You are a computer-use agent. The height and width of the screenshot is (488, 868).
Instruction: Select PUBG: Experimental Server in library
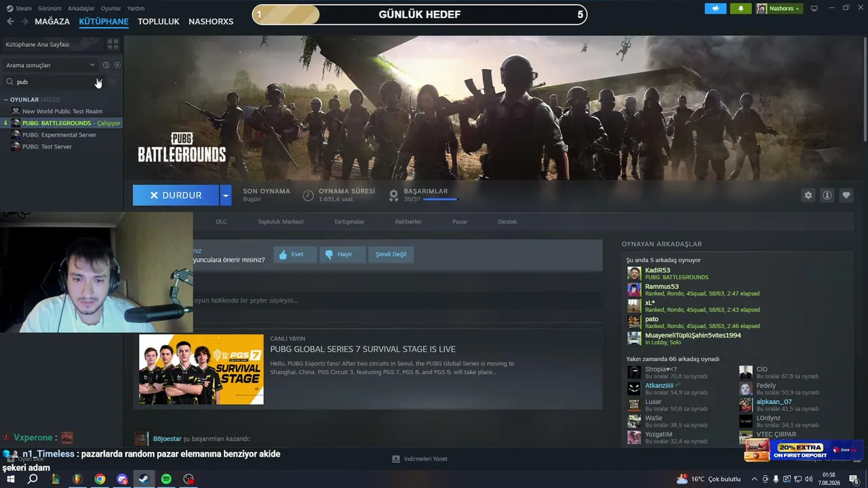point(59,135)
